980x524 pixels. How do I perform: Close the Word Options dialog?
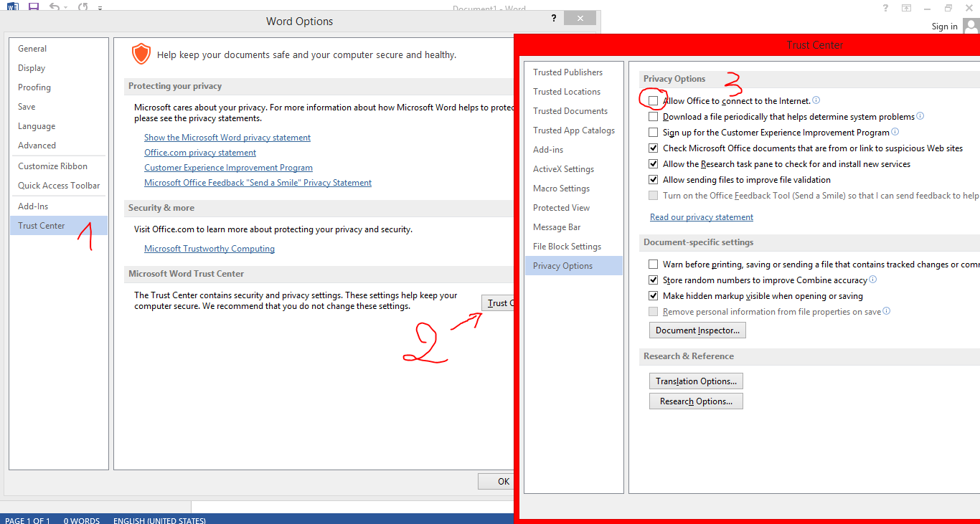coord(580,18)
